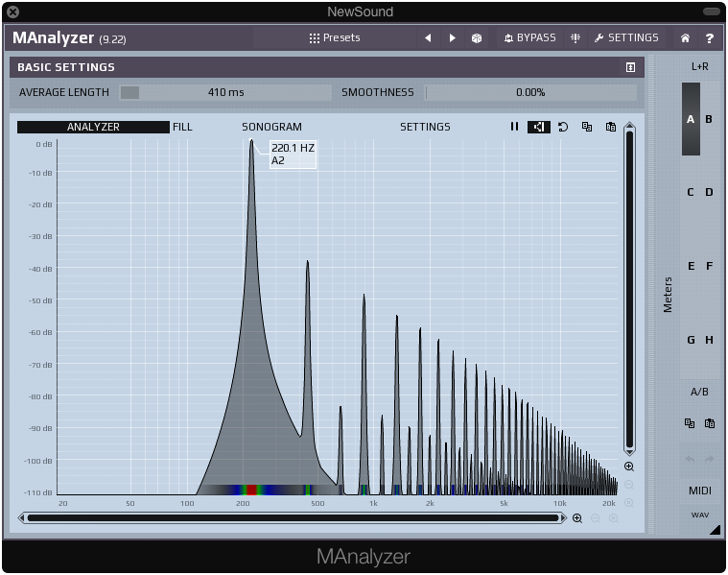The image size is (728, 575).
Task: Toggle the FILL option
Action: point(182,127)
